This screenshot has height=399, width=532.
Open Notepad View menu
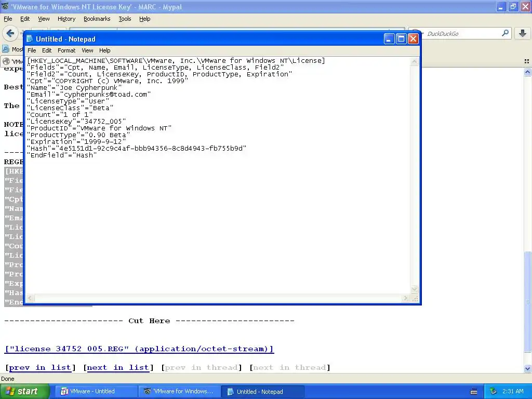coord(87,50)
